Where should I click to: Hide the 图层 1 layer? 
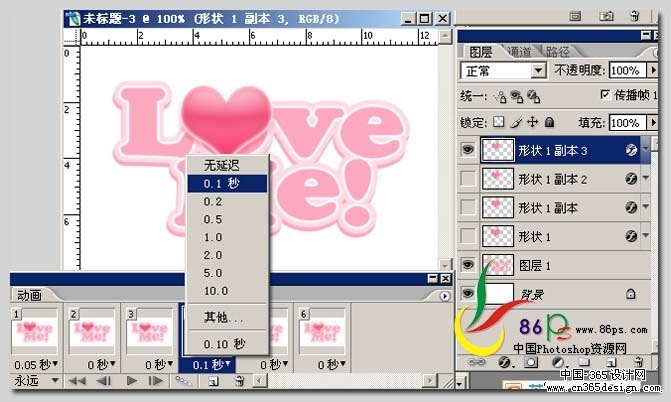468,265
